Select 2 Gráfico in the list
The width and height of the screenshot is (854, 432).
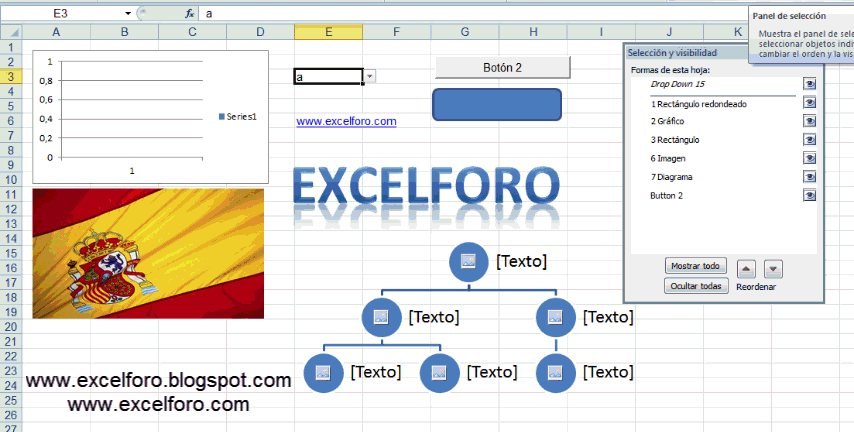[x=667, y=121]
